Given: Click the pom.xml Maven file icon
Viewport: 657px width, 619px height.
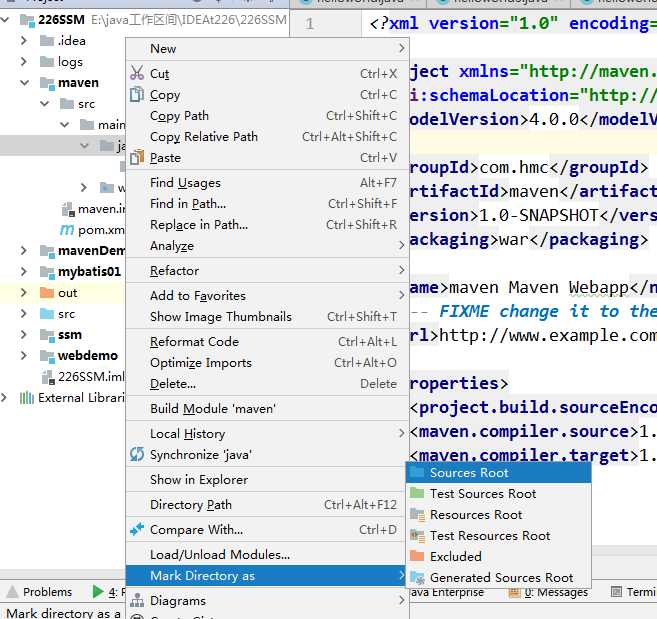Looking at the screenshot, I should tap(67, 230).
